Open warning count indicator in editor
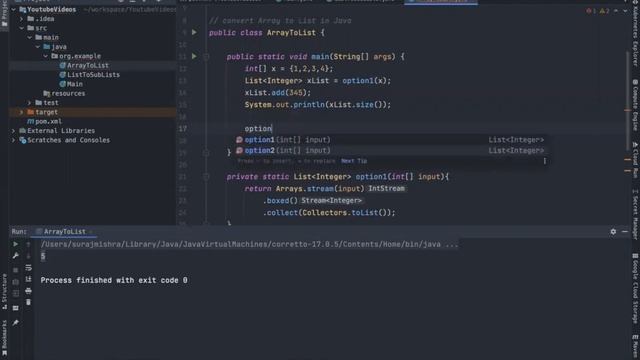640x360 pixels. (x=604, y=11)
